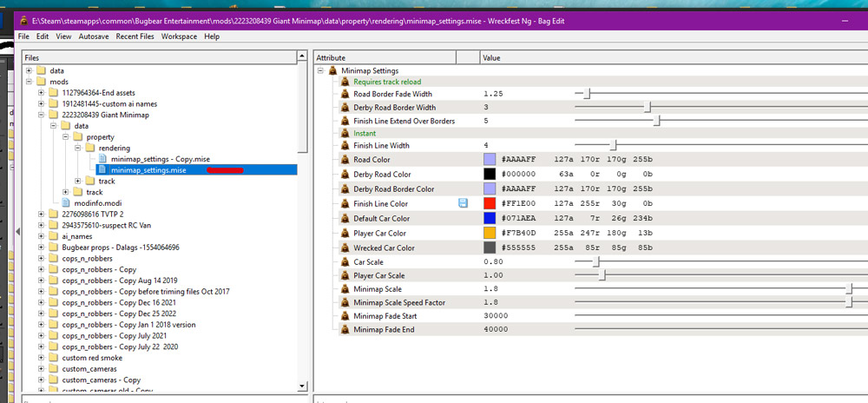Click the Player Car Color orange swatch

(x=490, y=233)
